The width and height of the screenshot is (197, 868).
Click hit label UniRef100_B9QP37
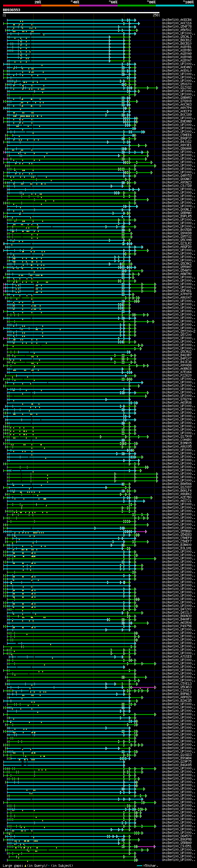pyautogui.click(x=177, y=139)
